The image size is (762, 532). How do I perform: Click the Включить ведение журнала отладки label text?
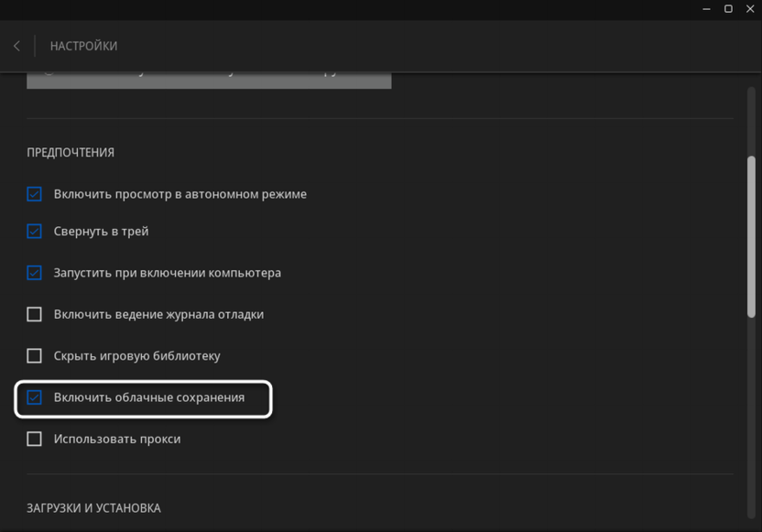coord(158,314)
